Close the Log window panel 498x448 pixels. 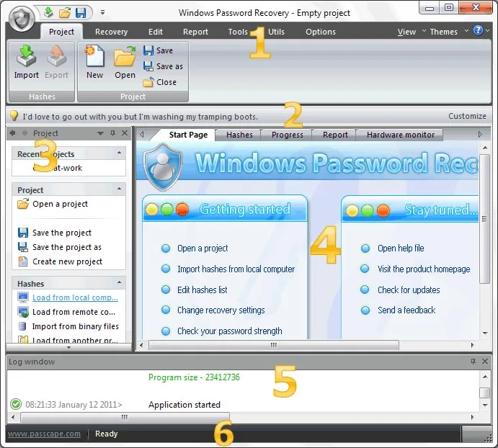[x=485, y=362]
